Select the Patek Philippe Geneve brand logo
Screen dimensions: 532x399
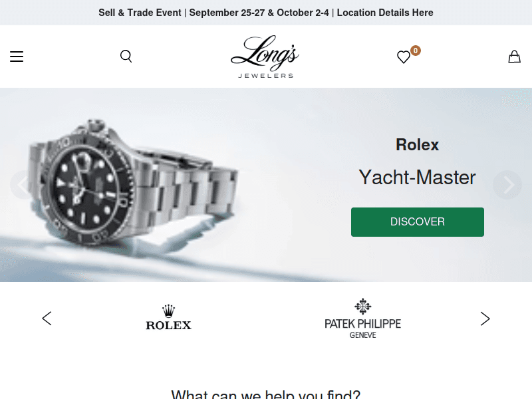coord(362,318)
